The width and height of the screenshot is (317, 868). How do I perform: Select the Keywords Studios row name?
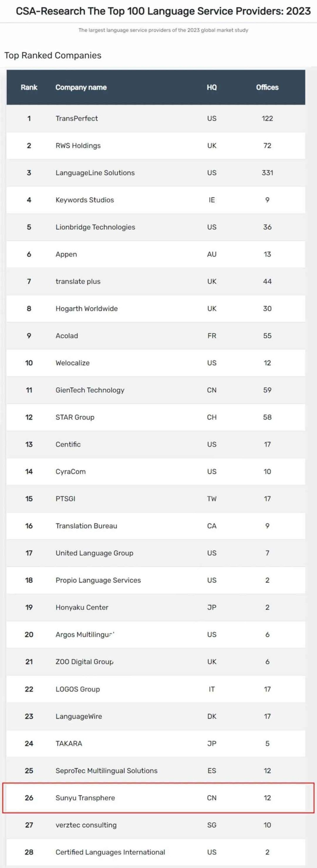85,200
